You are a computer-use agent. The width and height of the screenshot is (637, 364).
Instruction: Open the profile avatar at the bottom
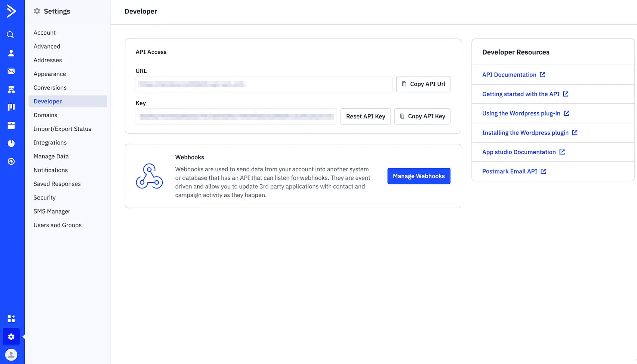11,354
